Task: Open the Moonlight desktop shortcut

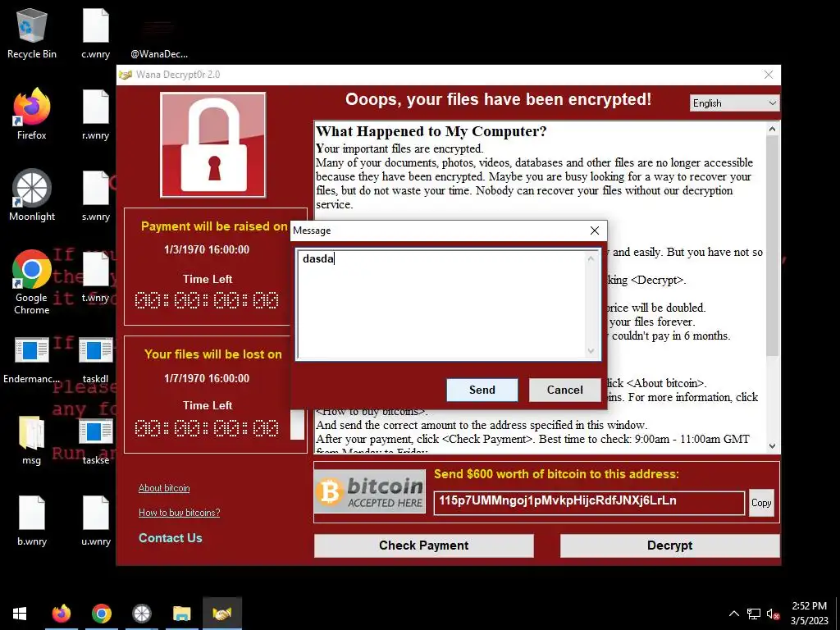Action: point(32,196)
